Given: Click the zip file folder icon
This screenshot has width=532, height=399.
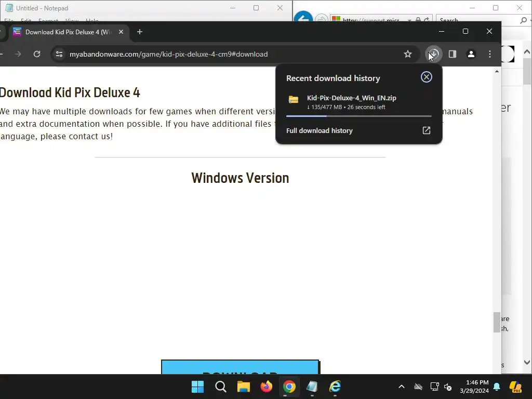Looking at the screenshot, I should [x=294, y=99].
